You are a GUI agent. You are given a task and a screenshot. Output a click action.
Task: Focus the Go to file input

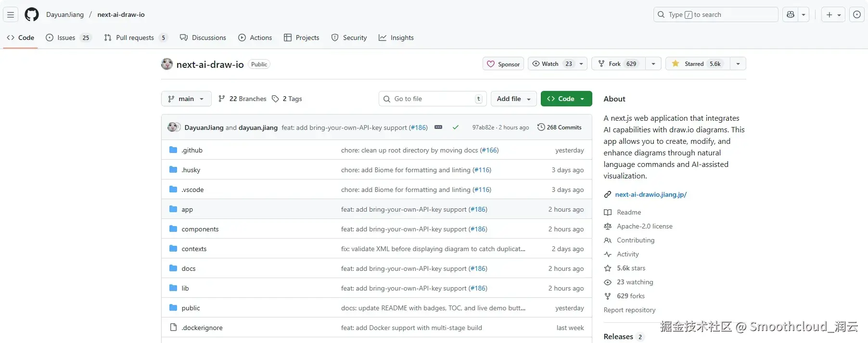point(433,99)
